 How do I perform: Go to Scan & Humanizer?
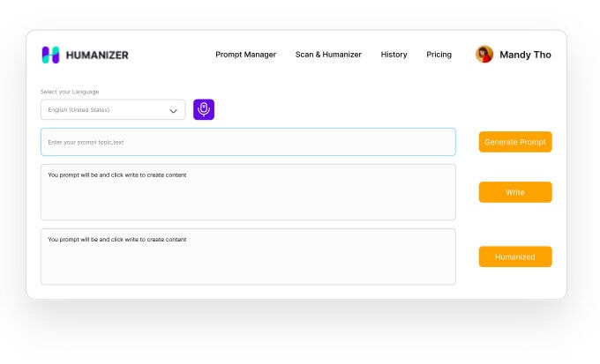328,55
